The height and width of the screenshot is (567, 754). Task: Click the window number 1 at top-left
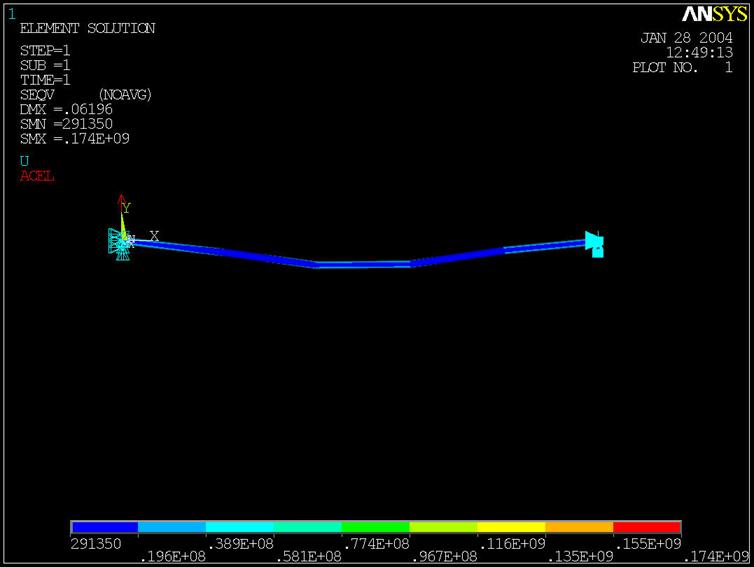coord(12,14)
